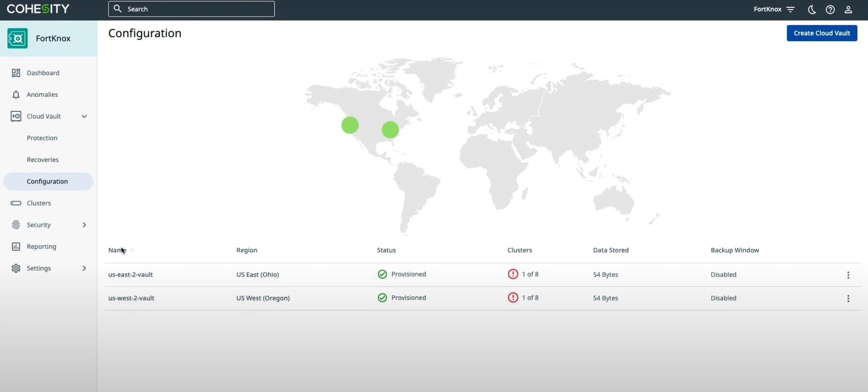Open the FortKnox filter menu icon

click(x=790, y=9)
